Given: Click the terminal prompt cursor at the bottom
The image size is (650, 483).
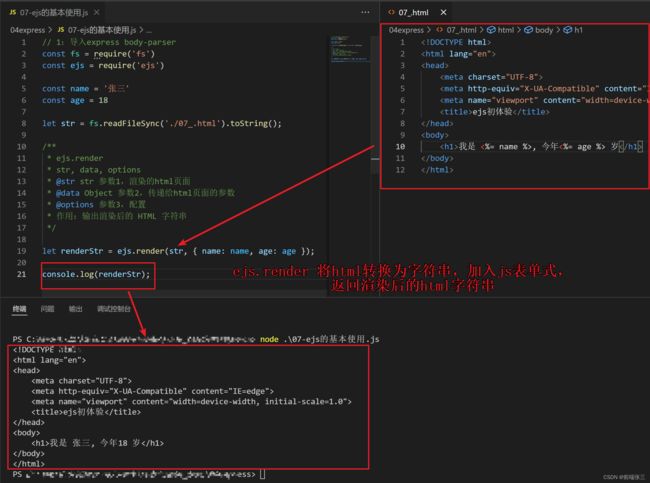Looking at the screenshot, I should (x=262, y=474).
